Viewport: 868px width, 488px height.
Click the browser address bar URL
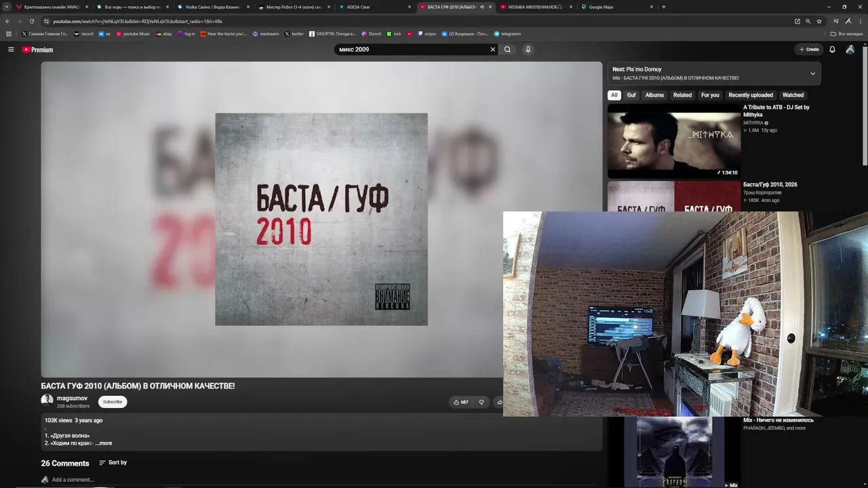coord(138,21)
